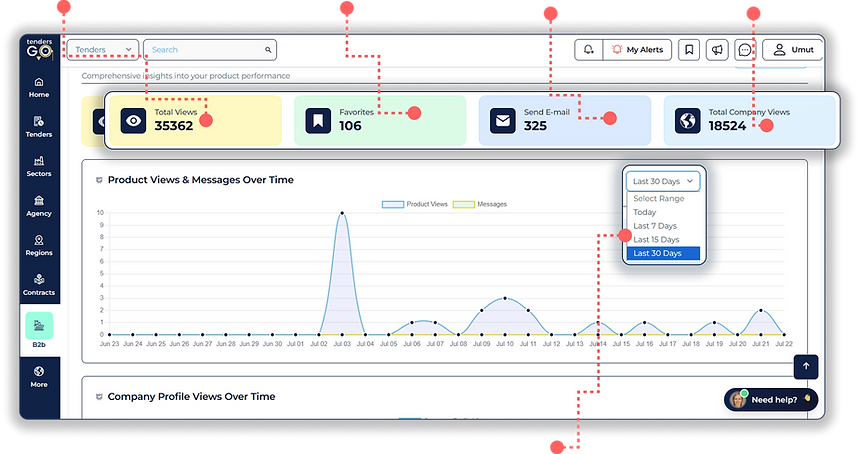Open the Last 30 Days range dropdown
859x454 pixels.
coord(663,181)
